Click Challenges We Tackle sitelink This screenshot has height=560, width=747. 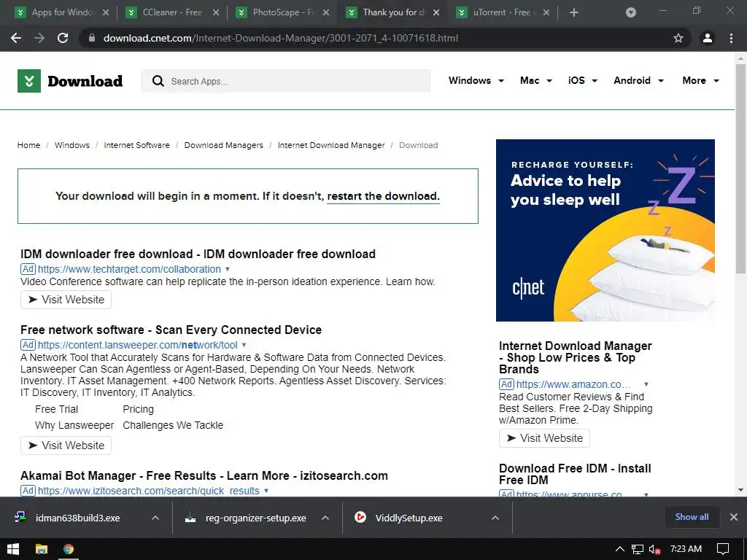(173, 425)
